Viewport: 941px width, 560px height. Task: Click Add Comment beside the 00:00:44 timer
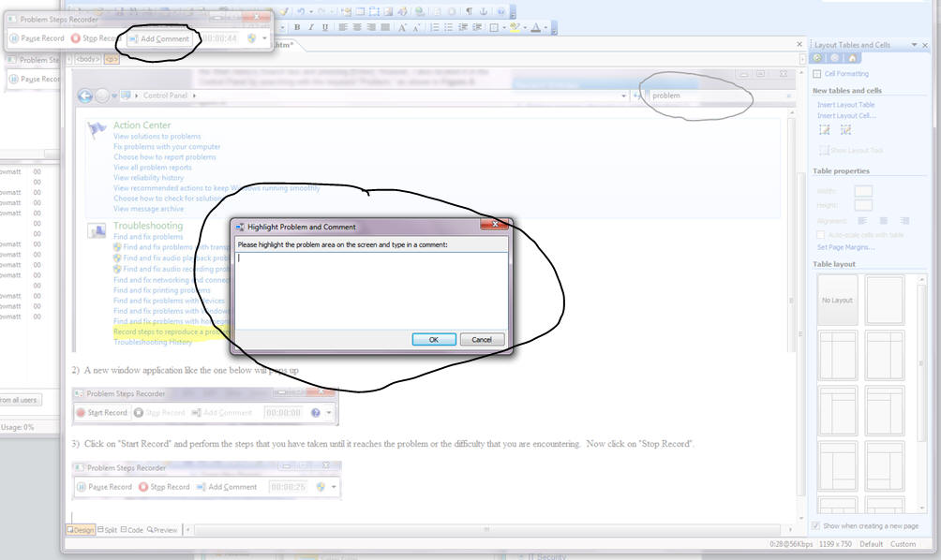coord(159,38)
